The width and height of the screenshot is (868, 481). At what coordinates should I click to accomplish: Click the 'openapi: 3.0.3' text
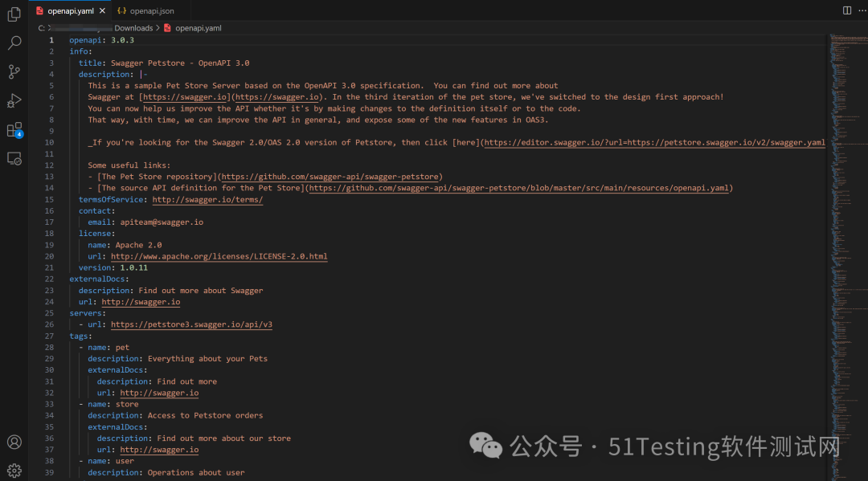102,40
